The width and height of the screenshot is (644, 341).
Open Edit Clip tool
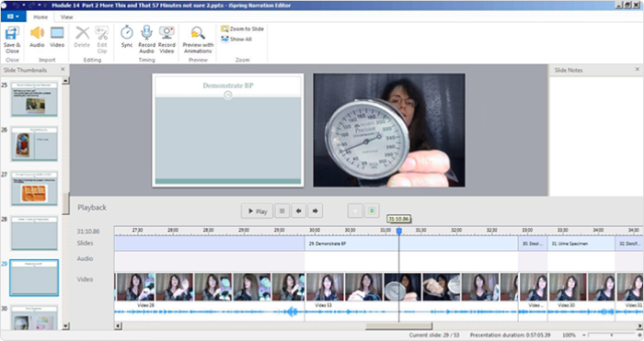[102, 40]
